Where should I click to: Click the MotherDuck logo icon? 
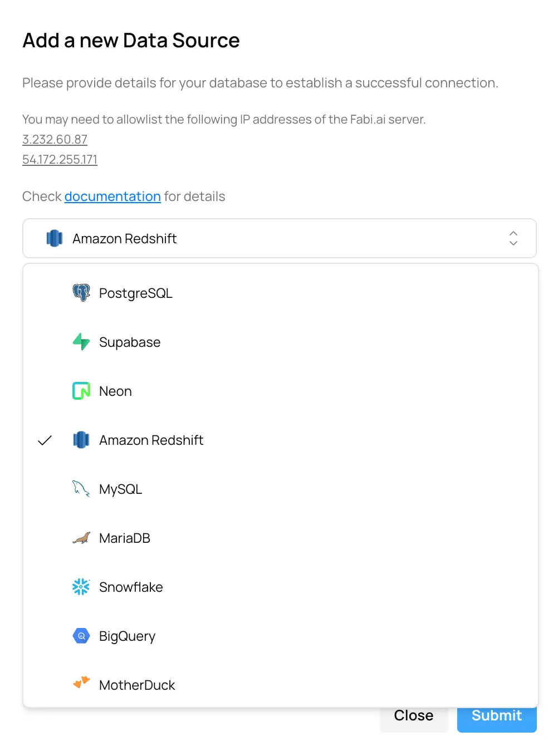click(81, 683)
